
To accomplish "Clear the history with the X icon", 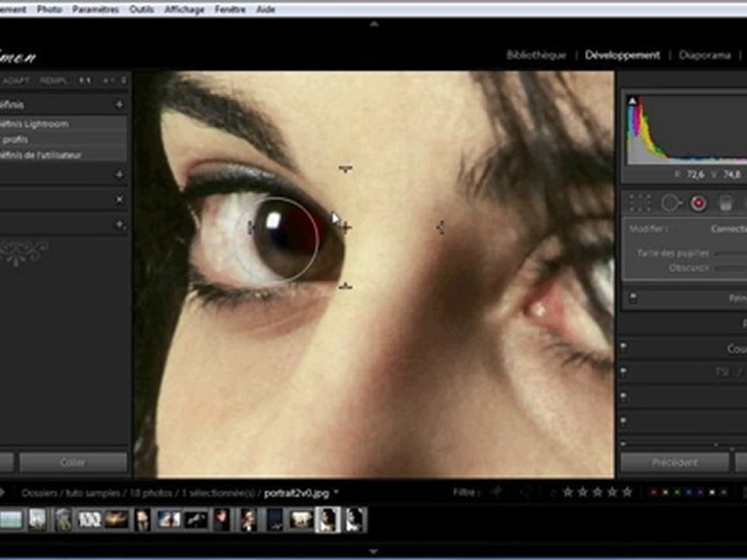I will tap(119, 199).
